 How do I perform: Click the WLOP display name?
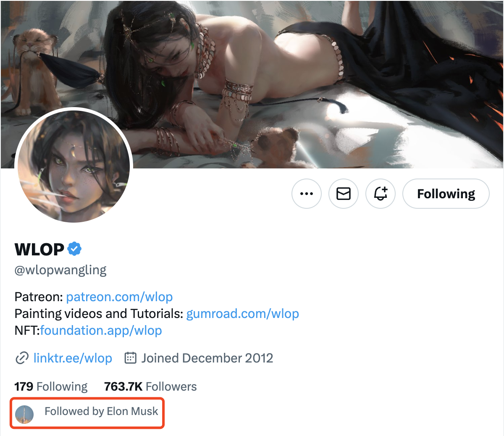point(39,250)
